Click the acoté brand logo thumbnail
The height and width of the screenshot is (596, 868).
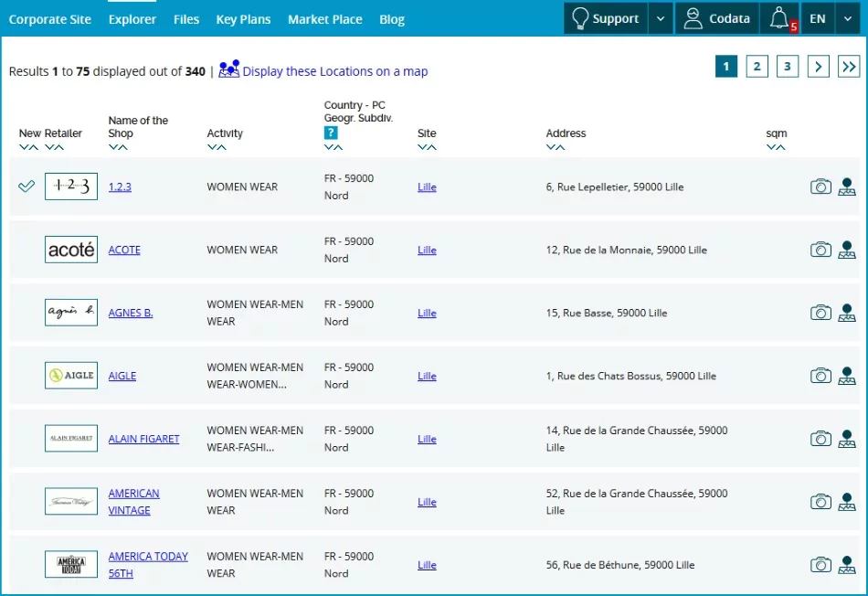(x=71, y=250)
